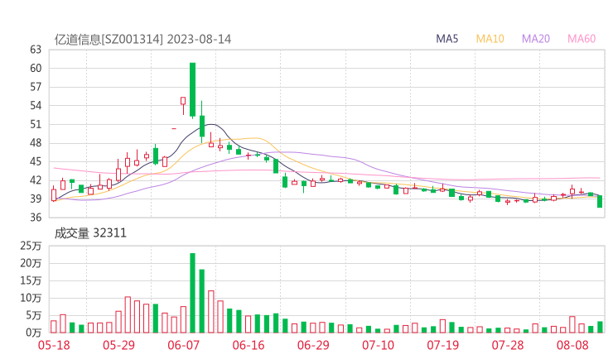Viewport: 613px width, 364px height.
Task: Select the MA60 legend entry
Action: 582,39
